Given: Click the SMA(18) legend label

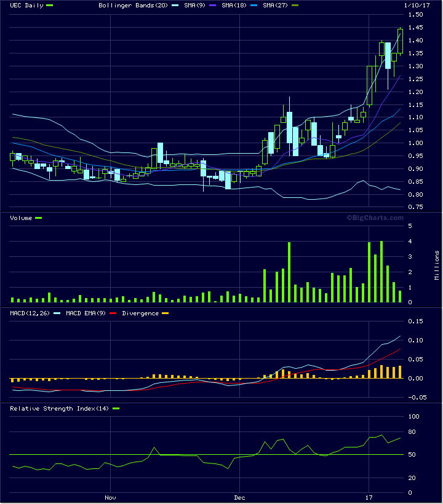Looking at the screenshot, I should pos(234,6).
